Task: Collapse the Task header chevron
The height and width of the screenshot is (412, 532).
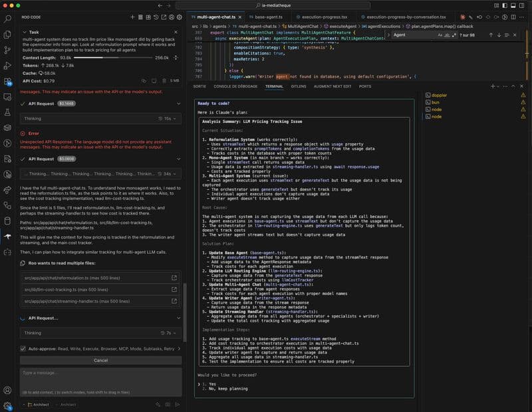Action: tap(25, 31)
